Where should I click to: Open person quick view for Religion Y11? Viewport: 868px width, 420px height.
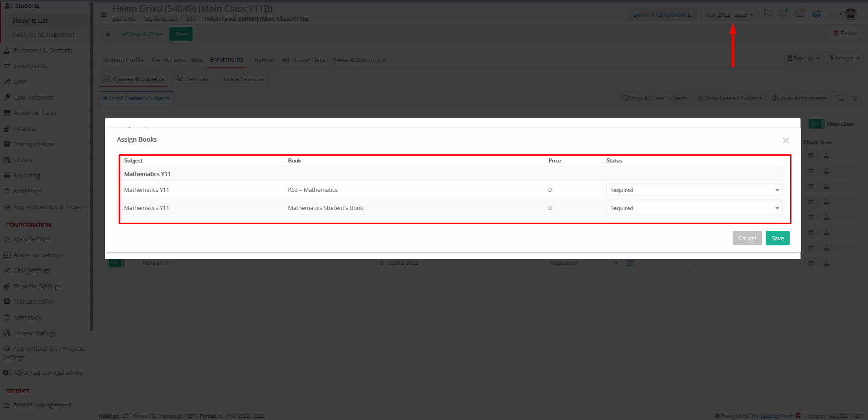826,263
